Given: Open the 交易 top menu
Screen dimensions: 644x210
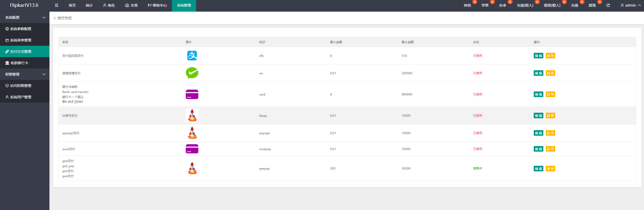Looking at the screenshot, I should [131, 5].
